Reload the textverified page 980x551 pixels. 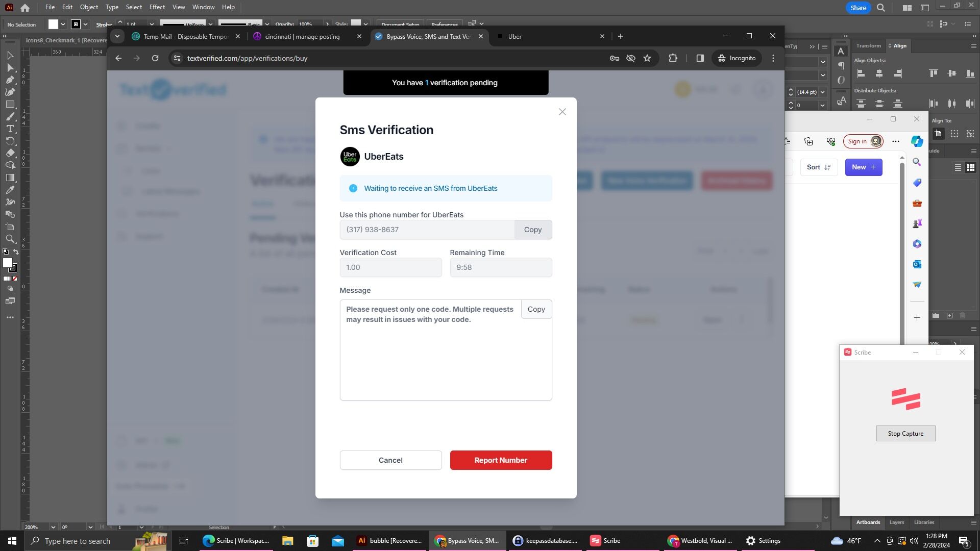click(x=155, y=58)
